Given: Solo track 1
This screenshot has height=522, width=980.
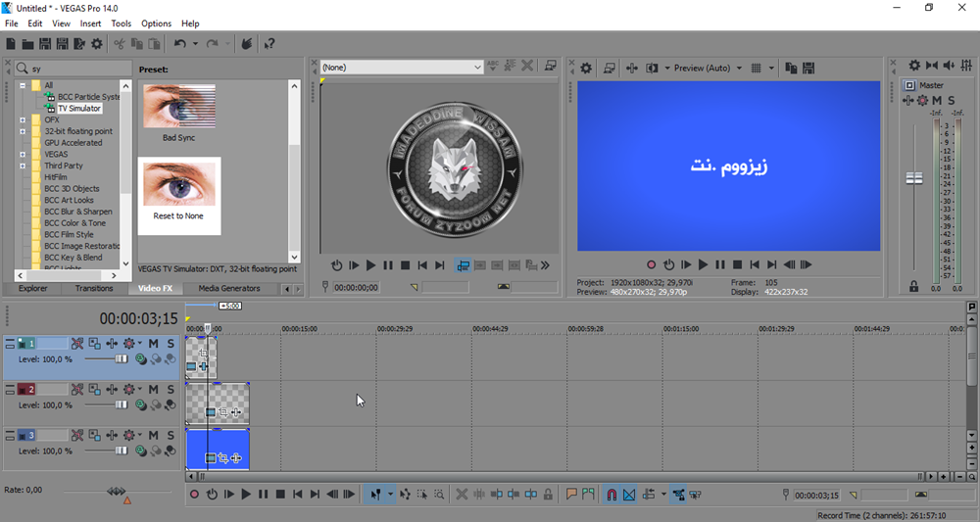Looking at the screenshot, I should coord(171,344).
